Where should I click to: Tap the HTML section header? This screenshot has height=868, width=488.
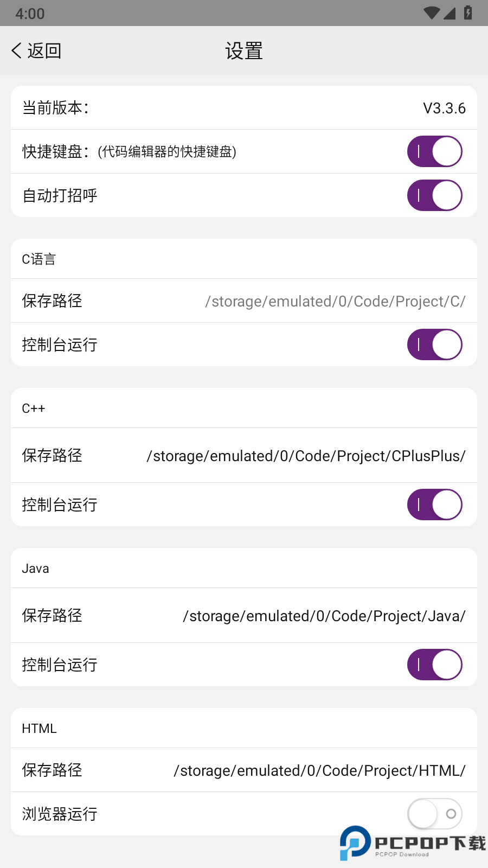point(39,729)
